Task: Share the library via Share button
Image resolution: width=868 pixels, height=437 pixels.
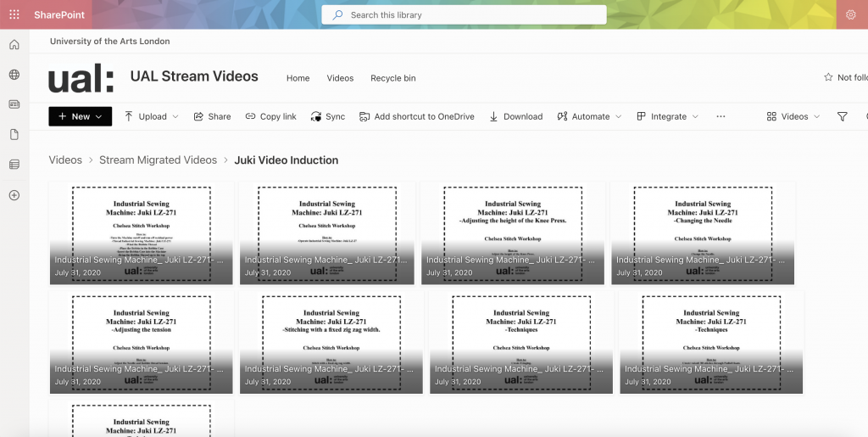Action: [x=212, y=116]
